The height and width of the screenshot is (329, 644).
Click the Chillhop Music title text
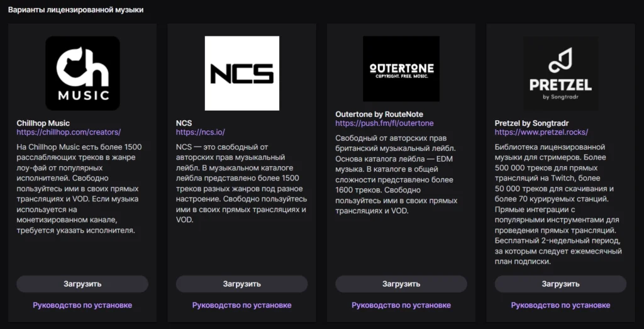(x=43, y=123)
